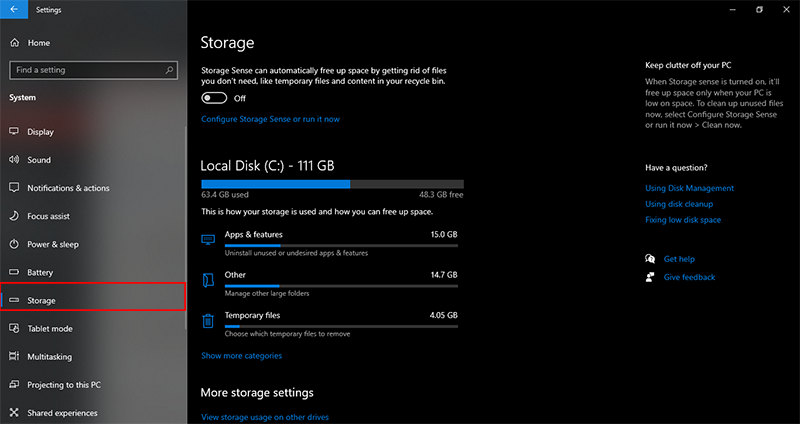Expand Show more categories link
This screenshot has height=424, width=800.
click(x=241, y=356)
